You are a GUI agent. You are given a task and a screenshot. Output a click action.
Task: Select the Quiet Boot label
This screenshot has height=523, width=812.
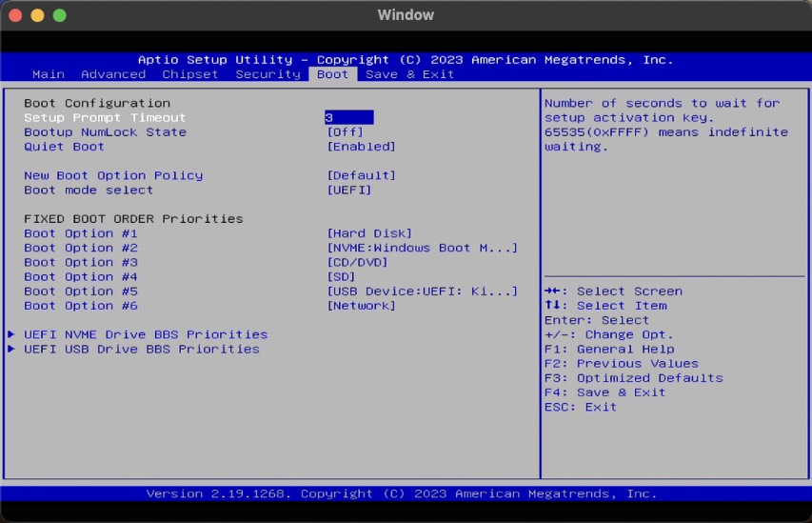(x=64, y=147)
